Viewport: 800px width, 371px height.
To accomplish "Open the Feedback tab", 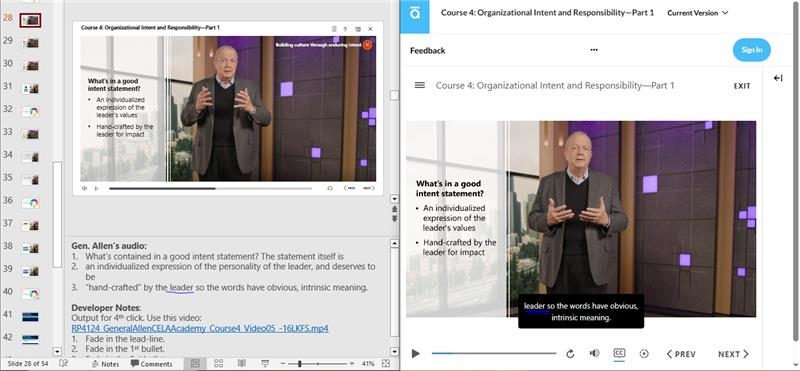I will click(428, 51).
